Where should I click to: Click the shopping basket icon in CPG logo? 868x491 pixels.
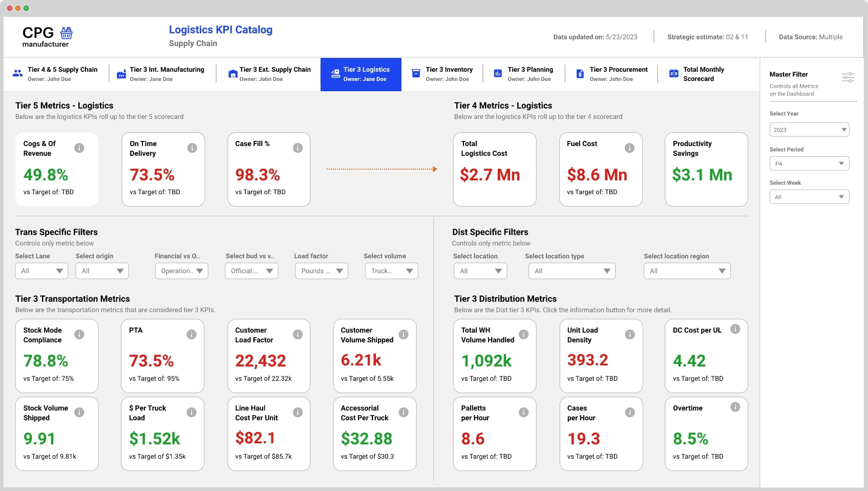tap(66, 33)
